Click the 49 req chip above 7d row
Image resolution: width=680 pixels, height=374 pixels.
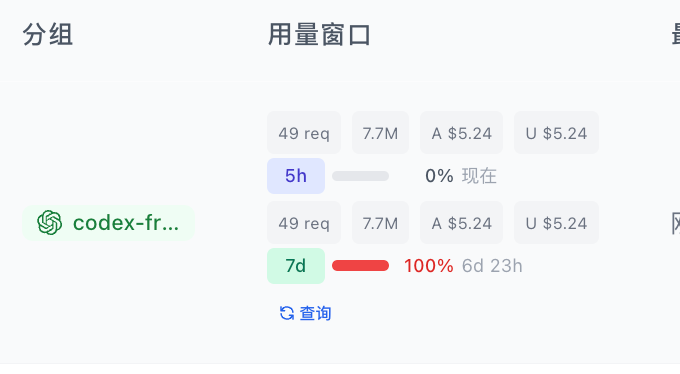tap(304, 223)
